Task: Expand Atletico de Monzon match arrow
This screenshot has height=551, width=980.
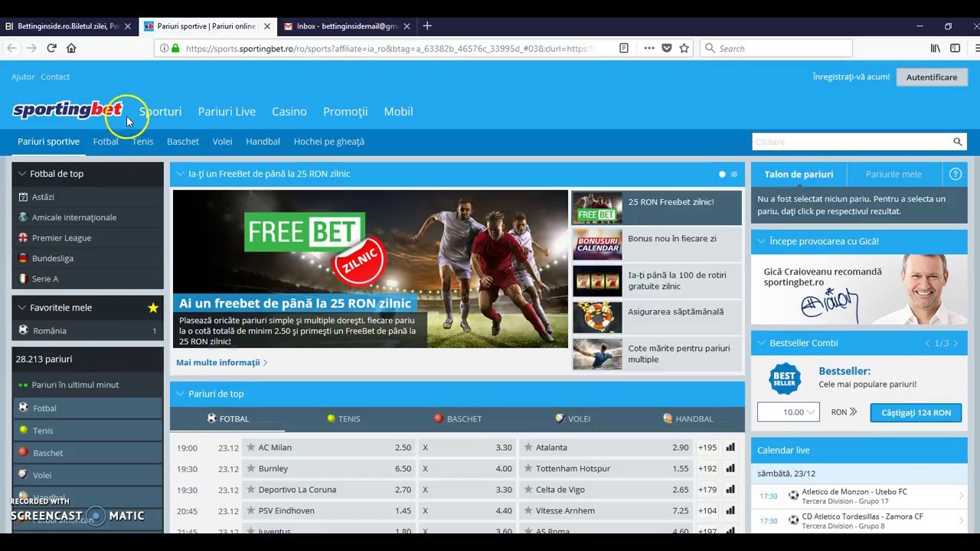Action: click(x=961, y=496)
